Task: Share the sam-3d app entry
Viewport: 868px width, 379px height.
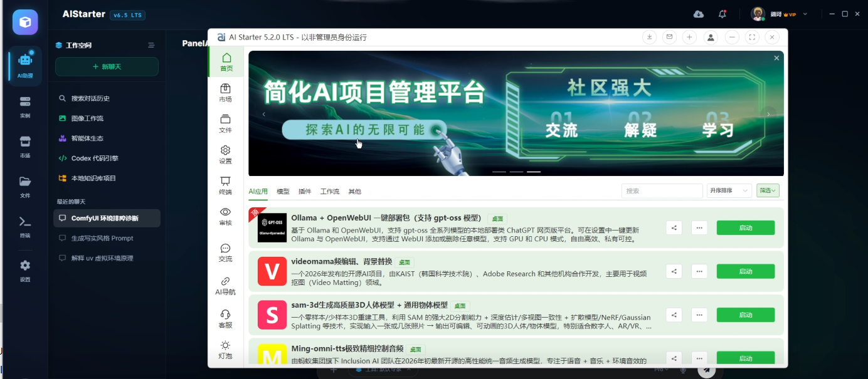Action: click(x=674, y=314)
